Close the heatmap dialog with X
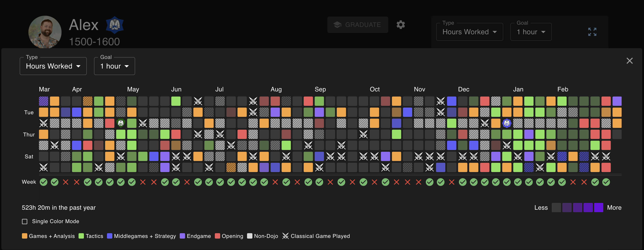Viewport: 644px width, 250px height. 629,61
